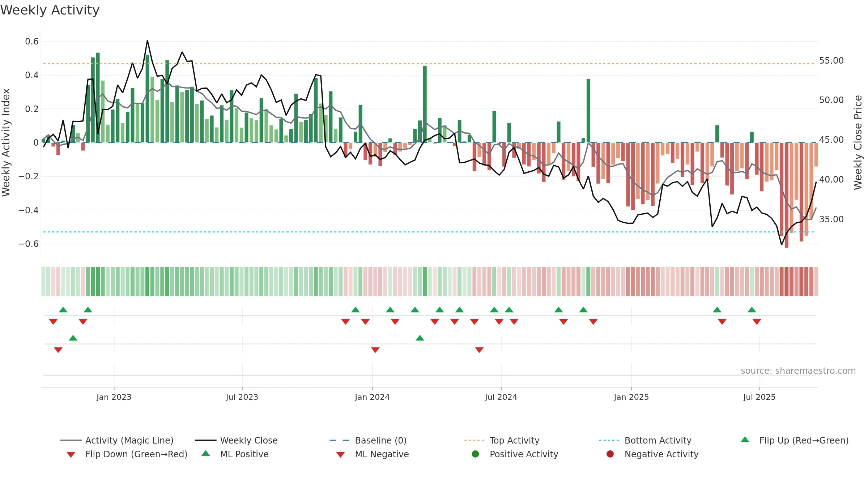Click the Jul 2023 x-axis label

(x=242, y=397)
